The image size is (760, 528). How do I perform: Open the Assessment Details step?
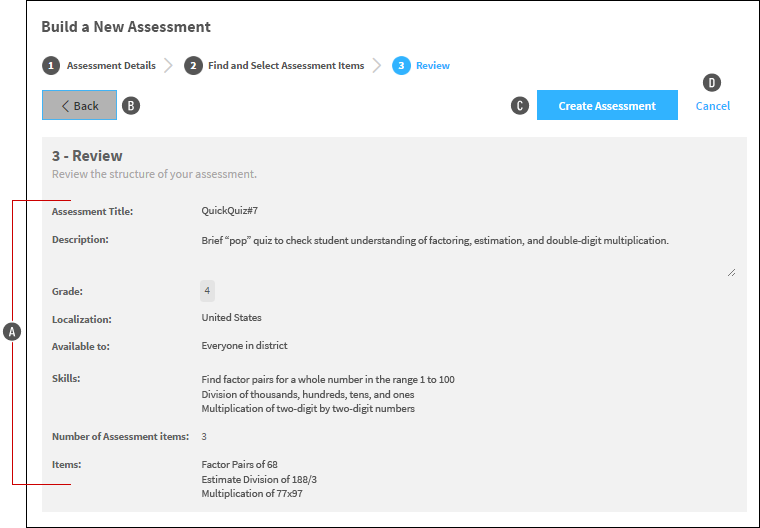111,65
